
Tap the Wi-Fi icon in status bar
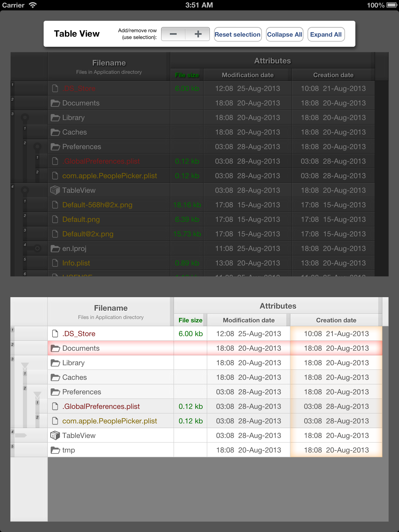click(x=32, y=5)
